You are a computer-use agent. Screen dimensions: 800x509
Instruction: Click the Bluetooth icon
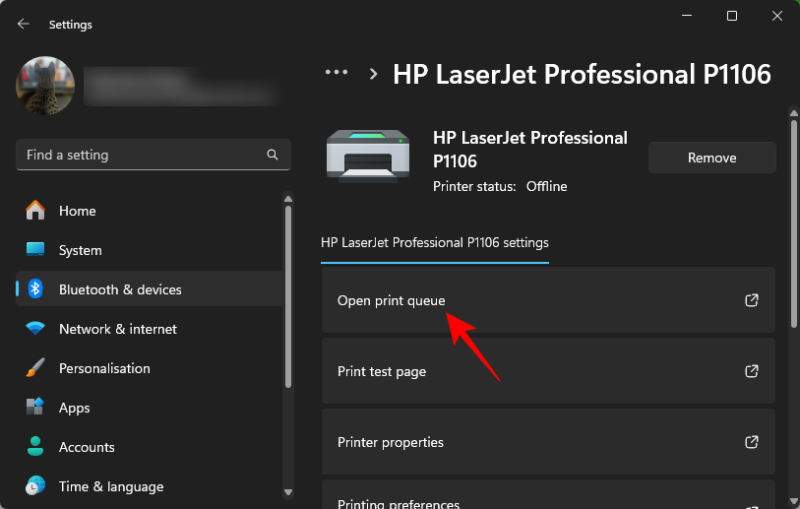35,289
